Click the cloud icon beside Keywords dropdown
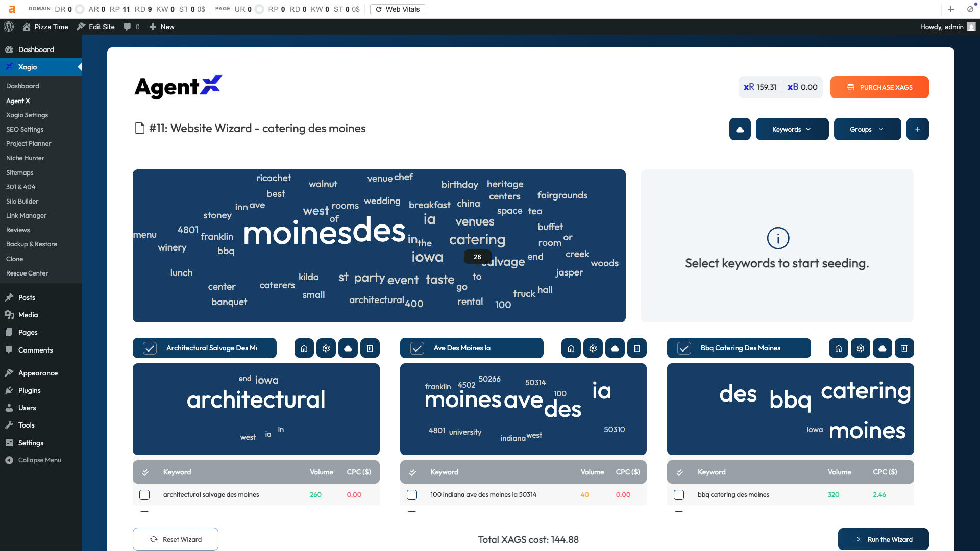Image resolution: width=980 pixels, height=551 pixels. pyautogui.click(x=740, y=129)
